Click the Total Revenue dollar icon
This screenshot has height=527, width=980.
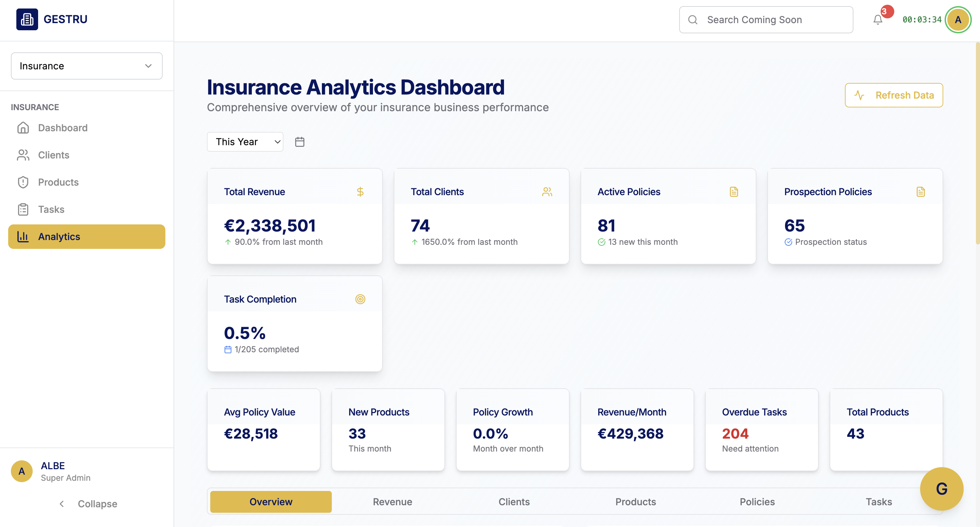[x=360, y=192]
